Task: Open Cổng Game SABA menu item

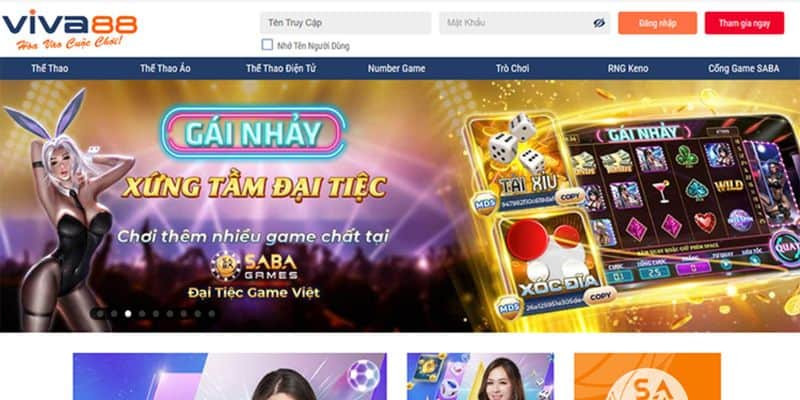Action: click(743, 68)
